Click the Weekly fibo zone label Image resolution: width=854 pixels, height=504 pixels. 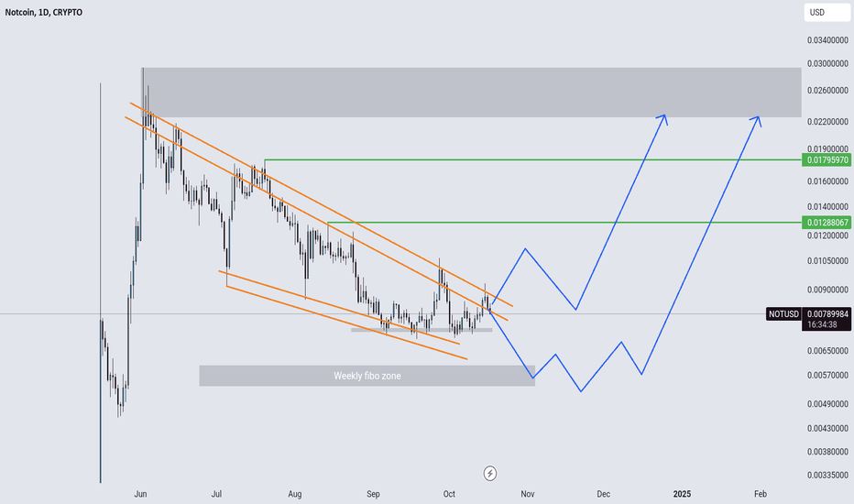point(367,376)
